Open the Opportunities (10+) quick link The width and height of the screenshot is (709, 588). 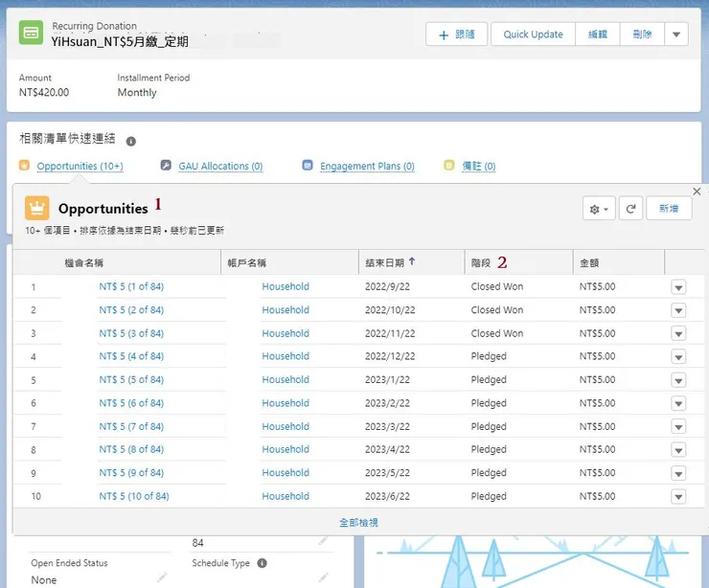80,166
